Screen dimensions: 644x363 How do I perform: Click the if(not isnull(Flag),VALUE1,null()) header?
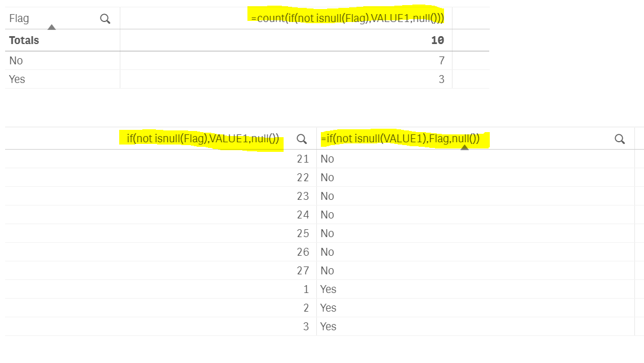click(203, 139)
